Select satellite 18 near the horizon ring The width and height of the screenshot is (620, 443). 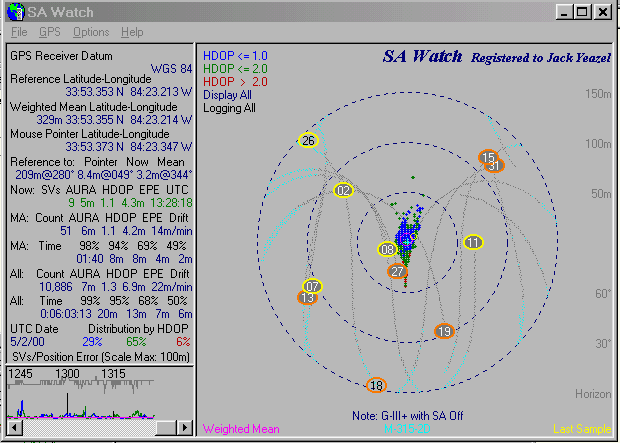point(376,385)
